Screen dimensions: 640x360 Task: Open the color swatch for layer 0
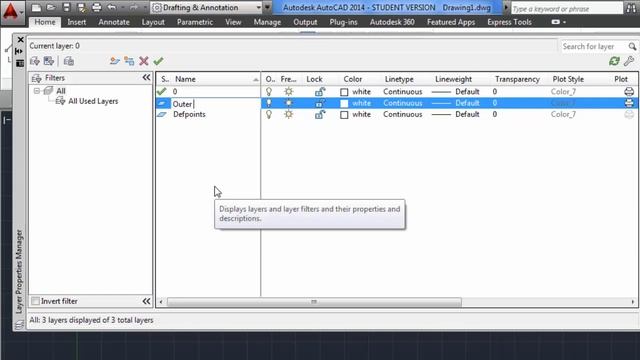point(344,92)
